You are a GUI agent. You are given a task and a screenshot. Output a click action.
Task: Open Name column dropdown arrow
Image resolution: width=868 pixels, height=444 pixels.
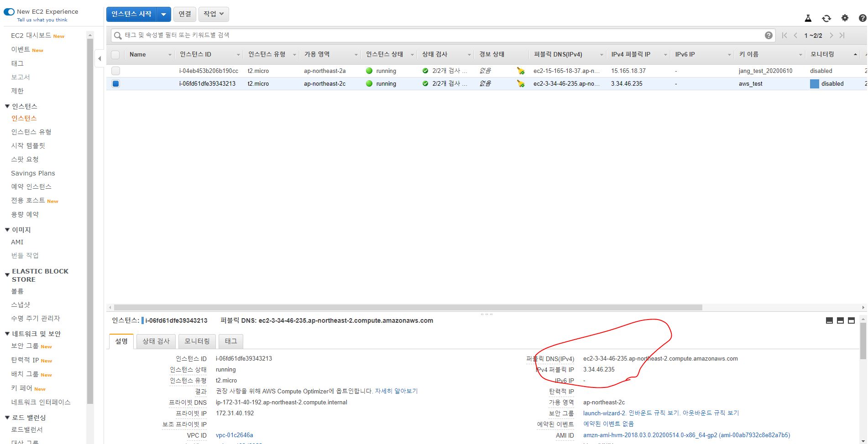tap(170, 55)
